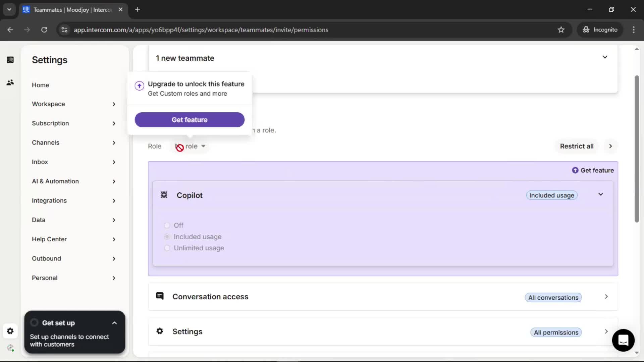Click the upgrade arrow icon in the popover

(139, 86)
